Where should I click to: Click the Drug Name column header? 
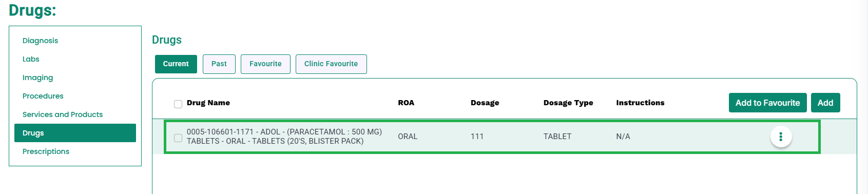pos(208,103)
